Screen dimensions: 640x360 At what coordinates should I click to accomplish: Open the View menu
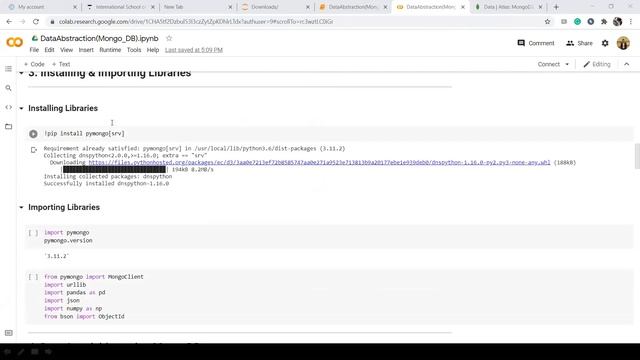[x=67, y=50]
